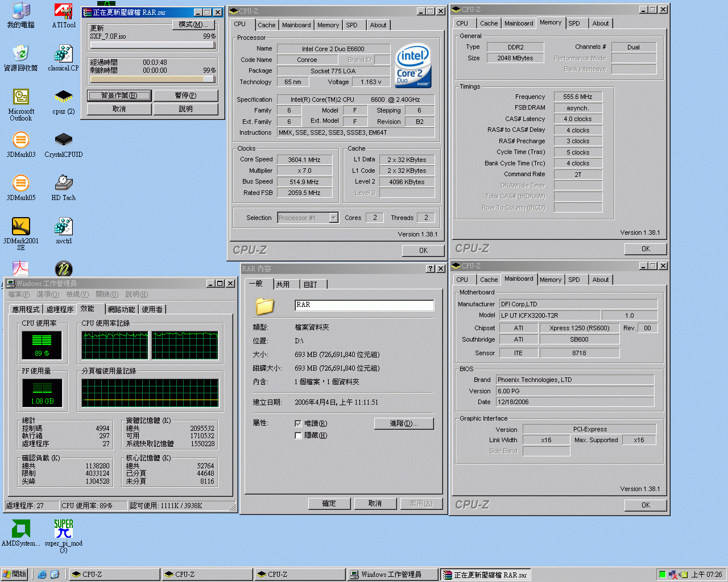Click the Core Speed 3604.1 MHz value
This screenshot has height=582, width=728.
(x=304, y=160)
